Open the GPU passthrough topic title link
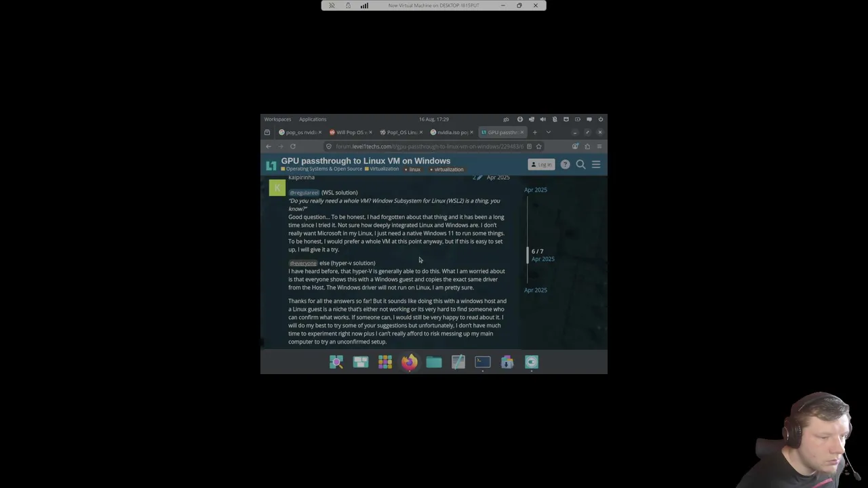 click(366, 161)
